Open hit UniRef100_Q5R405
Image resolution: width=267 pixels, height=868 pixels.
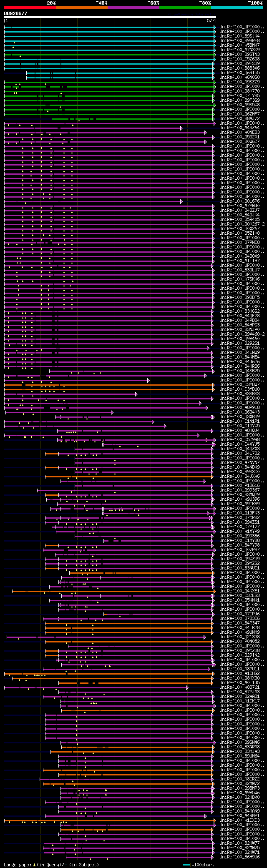[239, 219]
